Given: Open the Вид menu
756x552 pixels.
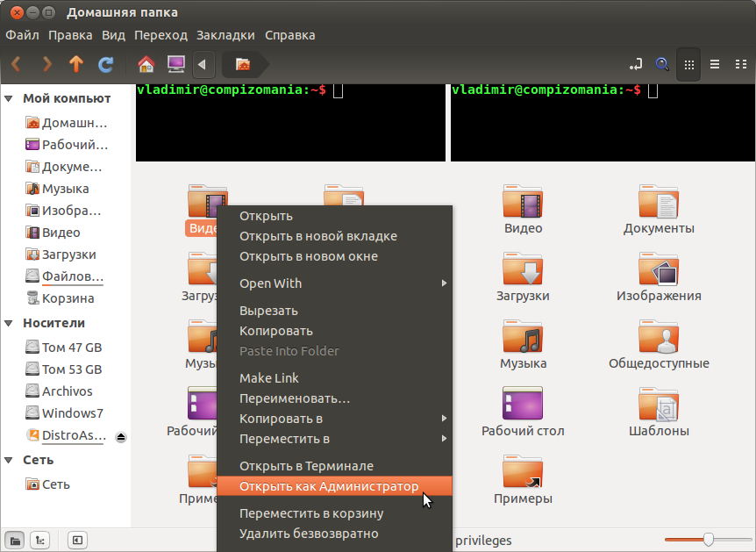Looking at the screenshot, I should [113, 35].
